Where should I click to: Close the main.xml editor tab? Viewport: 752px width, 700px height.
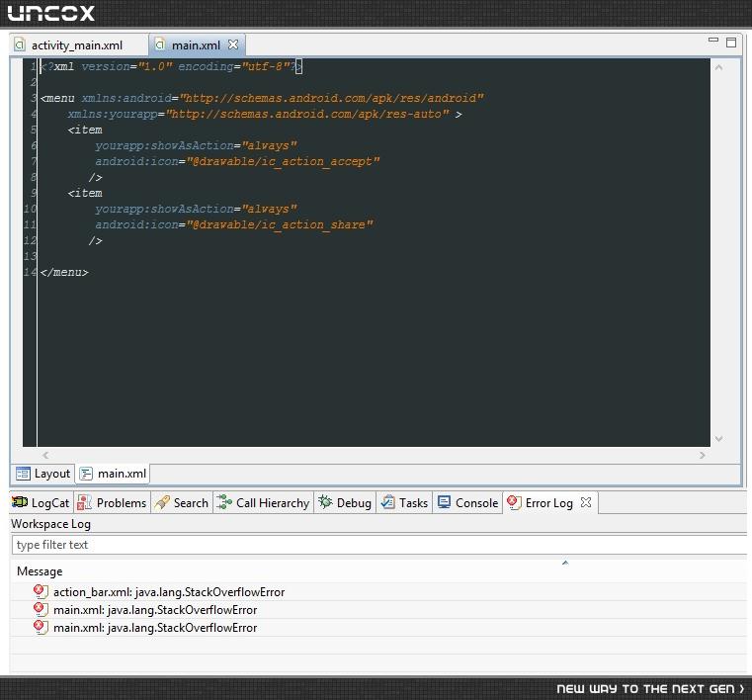(233, 44)
